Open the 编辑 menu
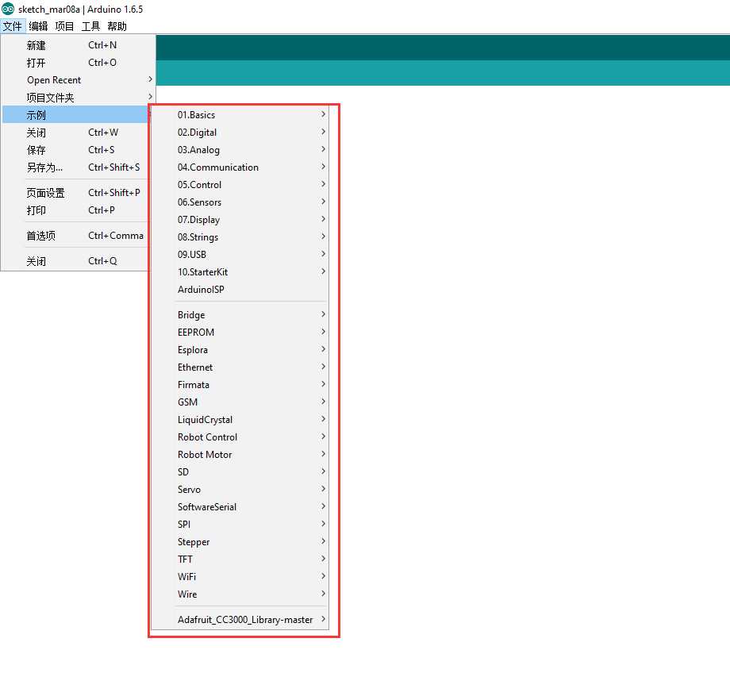The height and width of the screenshot is (700, 730). 38,26
